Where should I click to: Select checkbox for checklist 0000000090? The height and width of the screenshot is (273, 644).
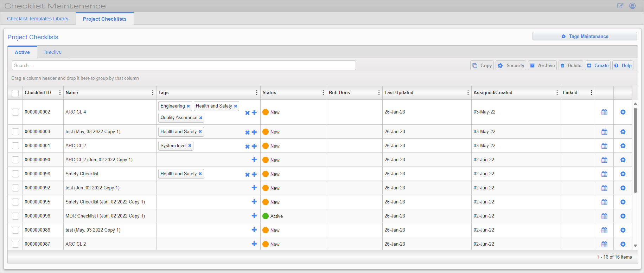pyautogui.click(x=15, y=160)
